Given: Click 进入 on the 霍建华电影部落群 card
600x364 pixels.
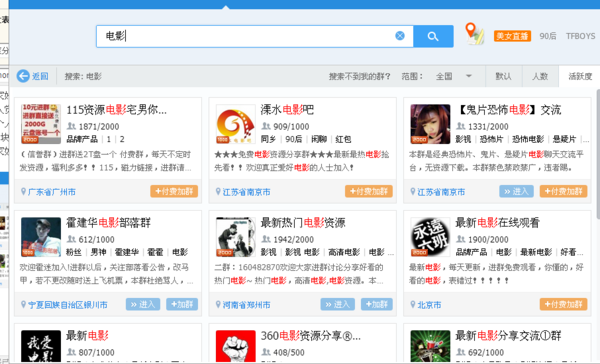Looking at the screenshot, I should pos(143,304).
